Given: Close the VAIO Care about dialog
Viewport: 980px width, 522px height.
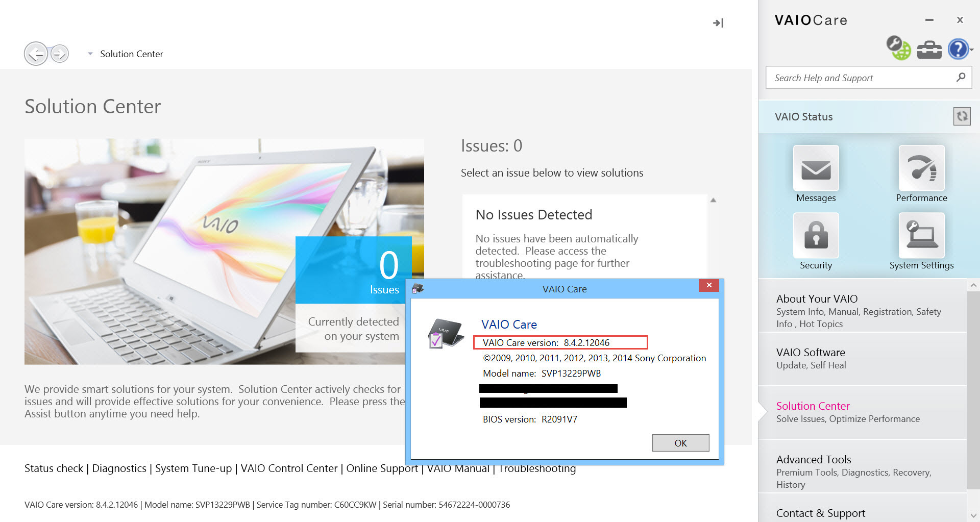Looking at the screenshot, I should click(x=708, y=285).
